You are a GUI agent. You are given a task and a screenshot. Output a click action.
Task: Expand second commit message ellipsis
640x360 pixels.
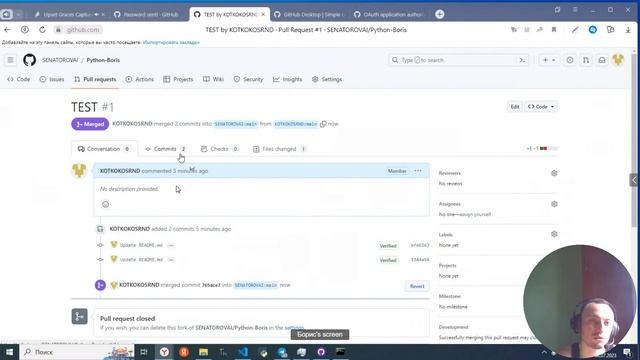[171, 260]
